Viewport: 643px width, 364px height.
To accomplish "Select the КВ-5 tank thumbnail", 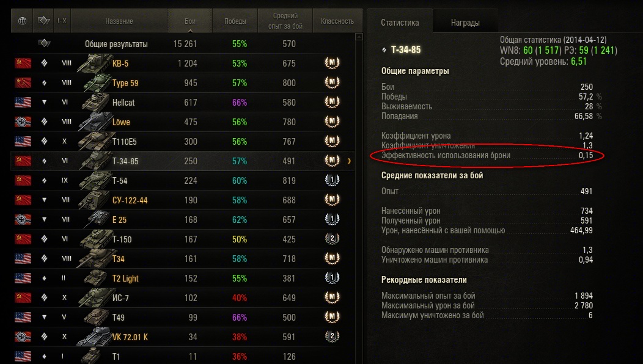I will click(94, 63).
